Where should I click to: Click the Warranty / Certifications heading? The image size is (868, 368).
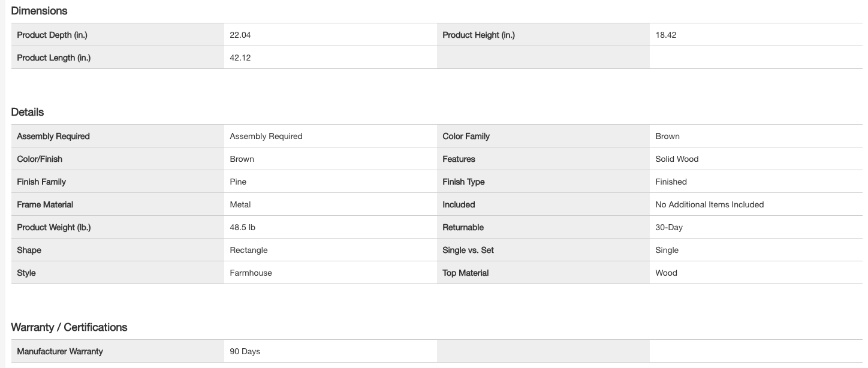click(x=69, y=327)
